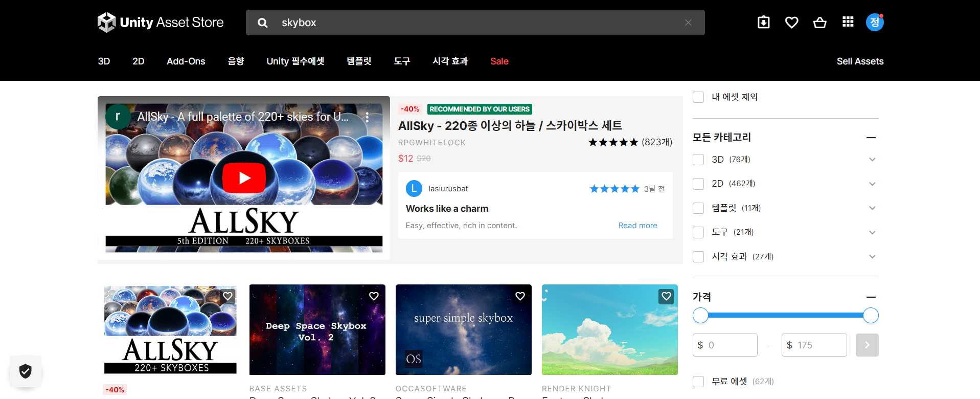
Task: Click the maximum price slider handle
Action: [871, 316]
